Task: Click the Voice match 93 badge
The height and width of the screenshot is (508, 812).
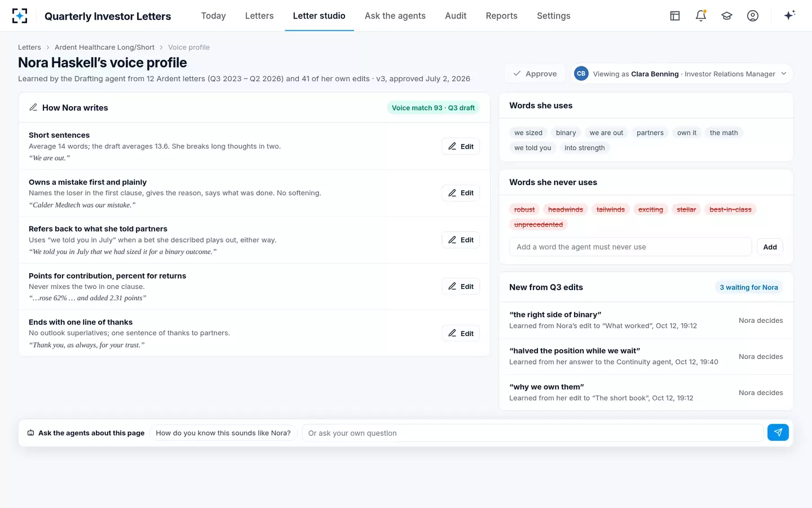Action: (433, 108)
